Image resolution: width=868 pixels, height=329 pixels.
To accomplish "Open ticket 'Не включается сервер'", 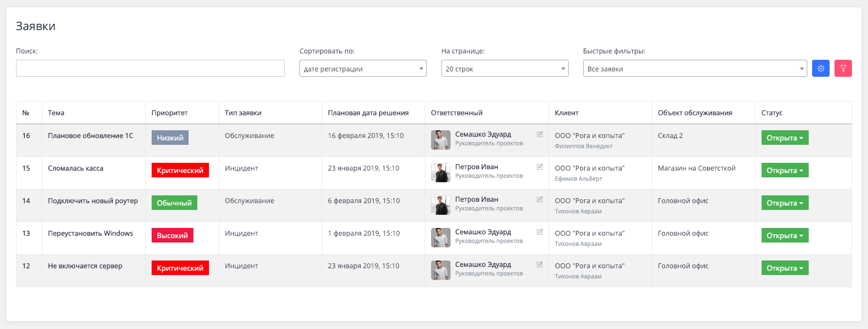I will coord(85,266).
